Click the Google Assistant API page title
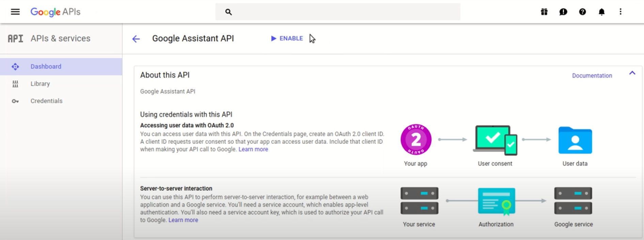This screenshot has height=240, width=644. pyautogui.click(x=193, y=38)
